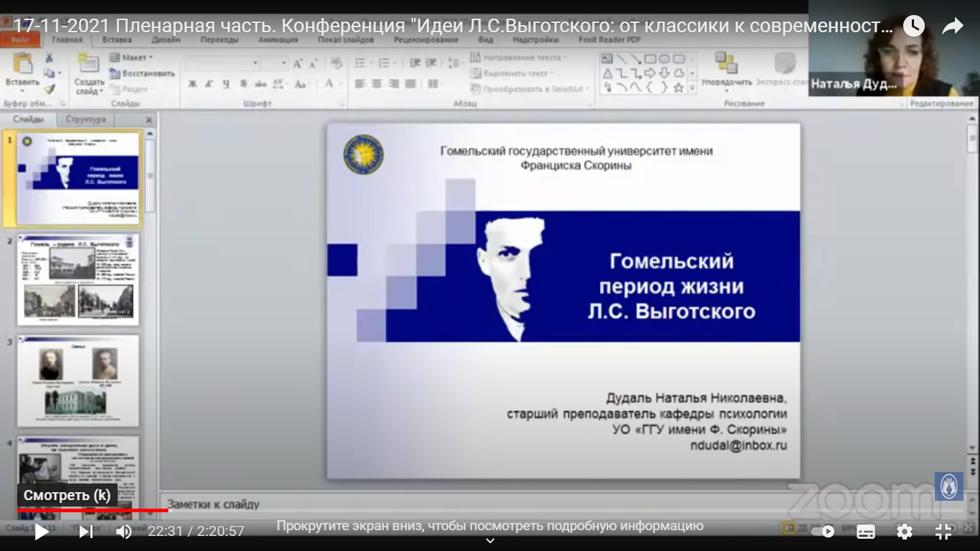Click the justify text icon
The height and width of the screenshot is (551, 980).
pyautogui.click(x=410, y=84)
